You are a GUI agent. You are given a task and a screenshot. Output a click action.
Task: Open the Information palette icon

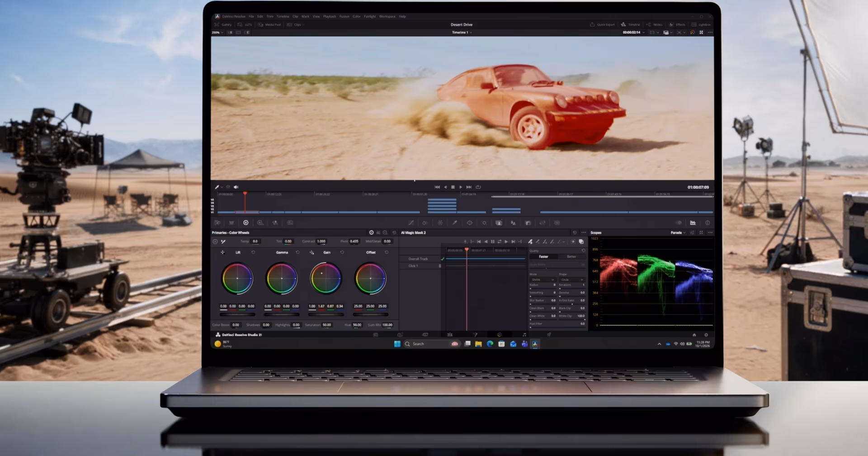pyautogui.click(x=708, y=223)
